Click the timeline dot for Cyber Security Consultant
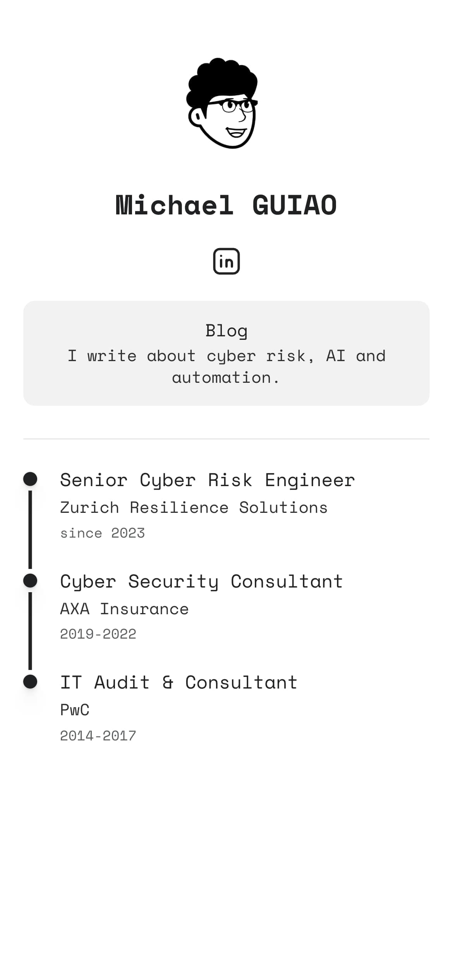 click(x=30, y=581)
